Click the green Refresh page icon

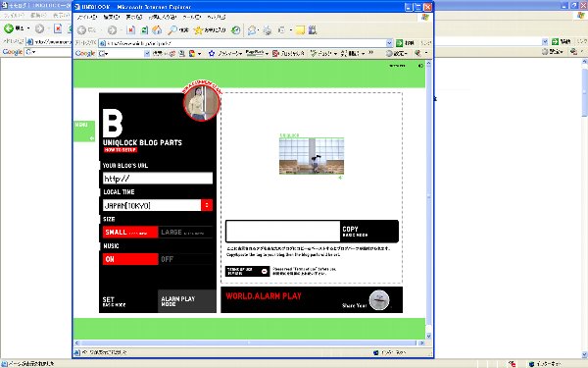144,30
